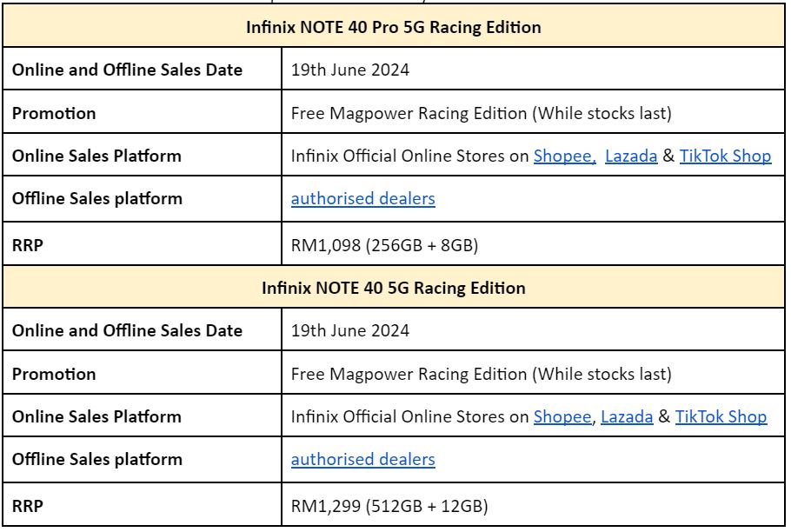Screen dimensions: 791x532
Task: Click the 19th June 2024 date in non-Pro section
Action: (x=349, y=331)
